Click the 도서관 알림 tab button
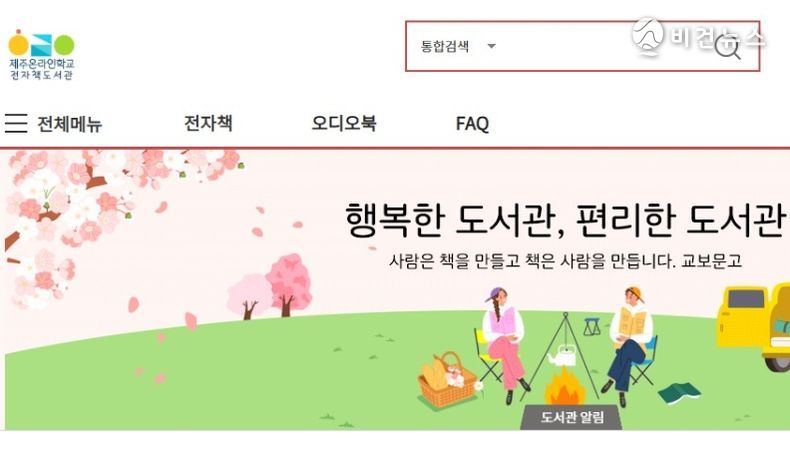 click(571, 417)
